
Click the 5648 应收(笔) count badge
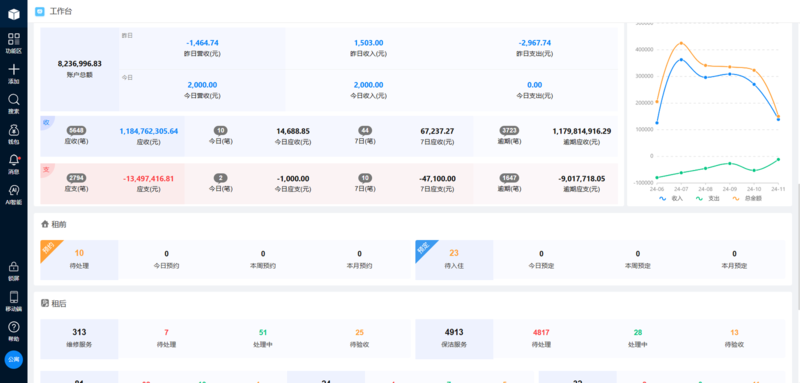[x=76, y=131]
